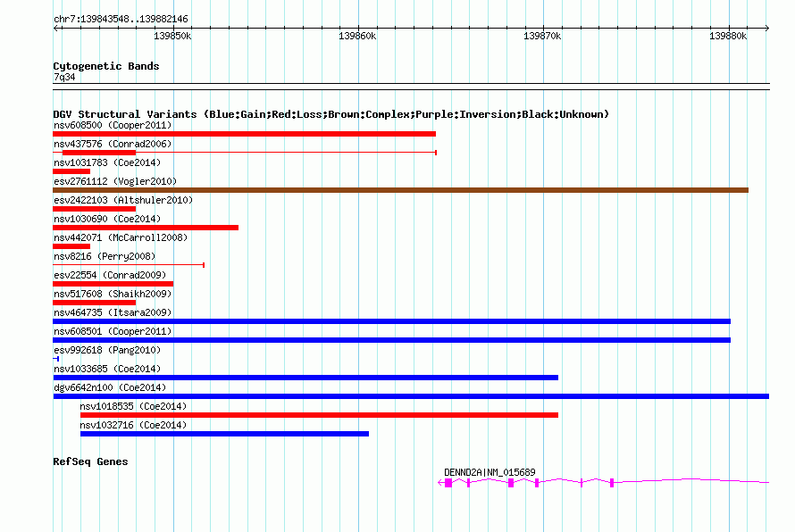795x532 pixels.
Task: Click the 7q34 band label
Action: click(64, 77)
